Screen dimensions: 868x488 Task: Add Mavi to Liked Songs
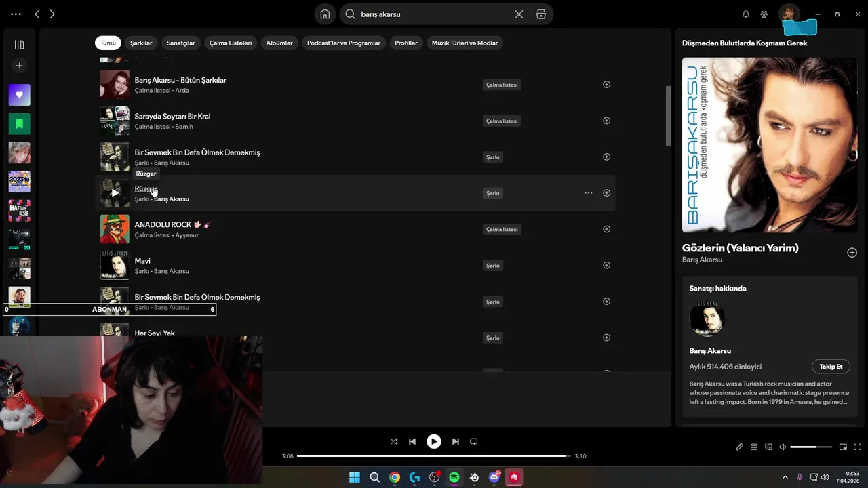[607, 265]
